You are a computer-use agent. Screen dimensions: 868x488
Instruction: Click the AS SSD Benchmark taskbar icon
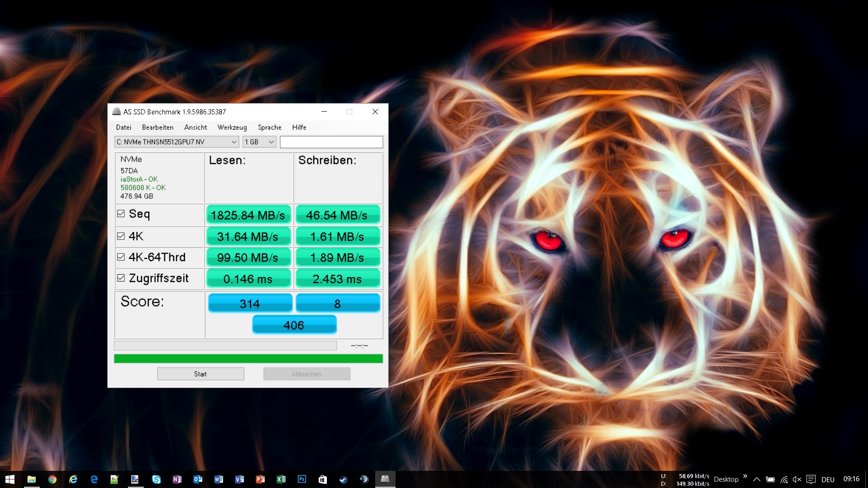coord(385,479)
